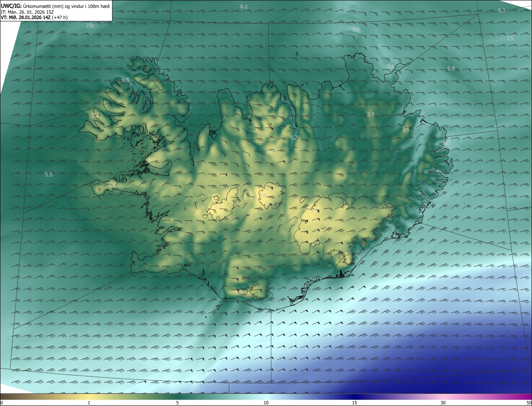Pick the pale yellow colour above tick 1
Screen dimensions: 532x406
click(89, 397)
